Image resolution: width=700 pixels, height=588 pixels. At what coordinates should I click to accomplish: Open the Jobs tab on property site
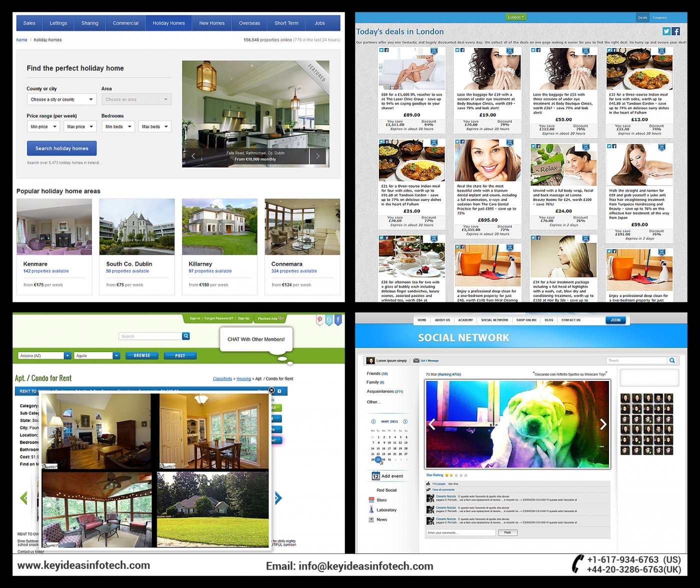pyautogui.click(x=320, y=23)
